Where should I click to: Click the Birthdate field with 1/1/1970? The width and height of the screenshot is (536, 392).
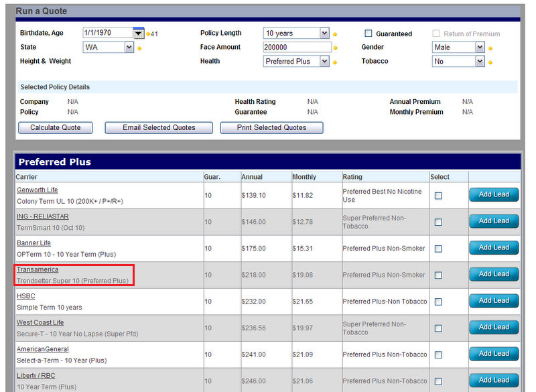click(108, 33)
